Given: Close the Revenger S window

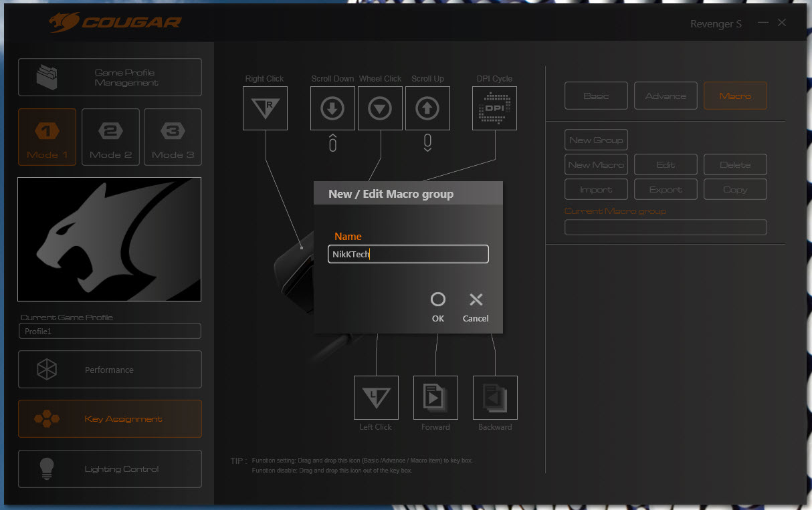Looking at the screenshot, I should (x=782, y=23).
